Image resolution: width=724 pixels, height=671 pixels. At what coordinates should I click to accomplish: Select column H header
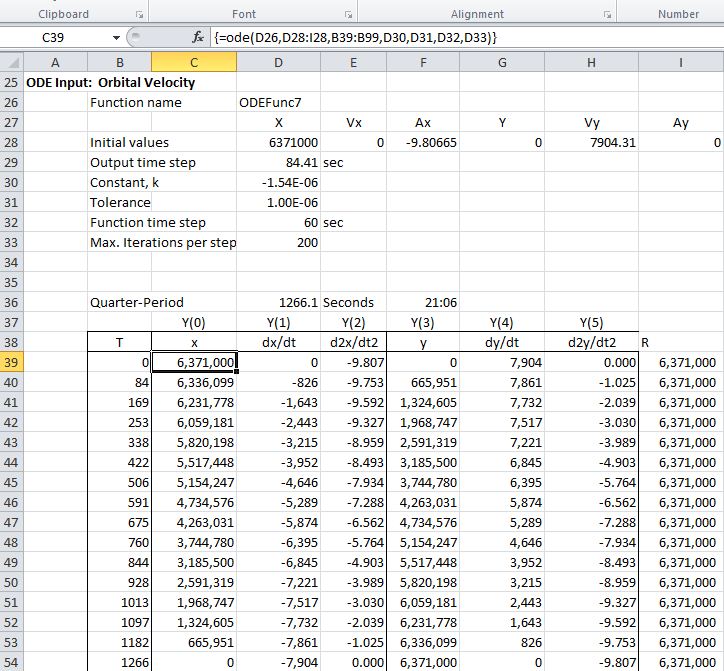click(x=591, y=62)
